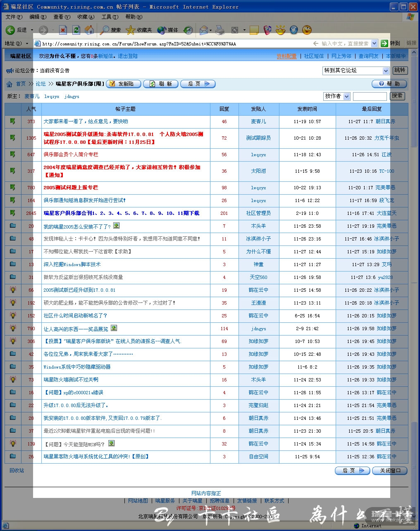Click image icon after 让人高兴的东西 thread
This screenshot has width=420, height=531.
(114, 328)
